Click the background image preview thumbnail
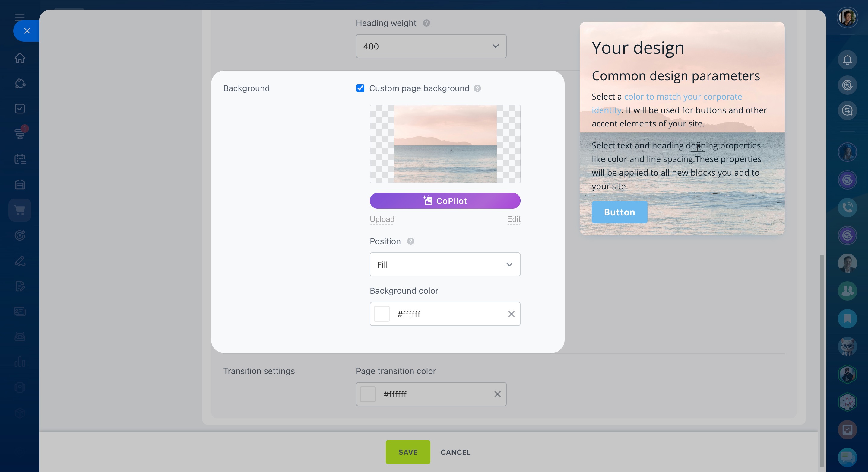 point(445,144)
